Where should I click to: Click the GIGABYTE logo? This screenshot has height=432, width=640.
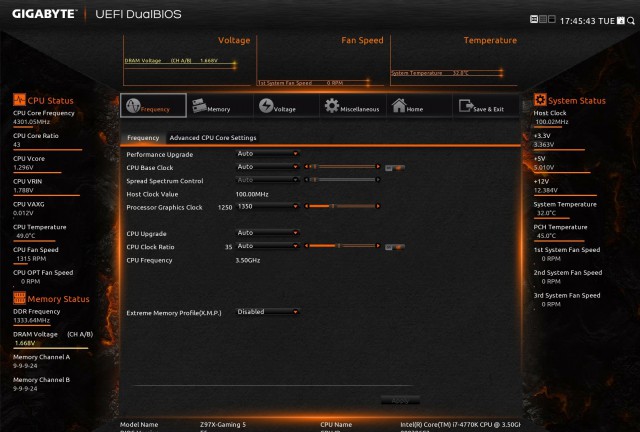44,14
